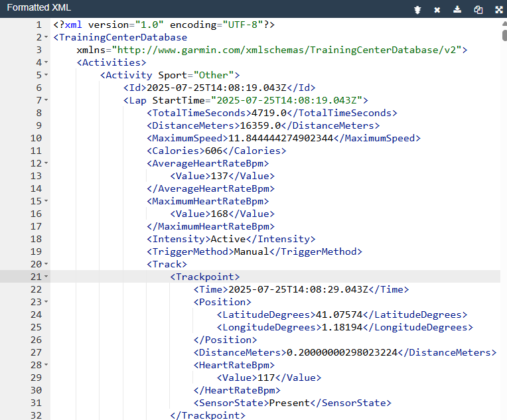This screenshot has height=420, width=507.
Task: Click the Id value 2025-07-25T14:08:19.043Z on line 6
Action: point(216,88)
